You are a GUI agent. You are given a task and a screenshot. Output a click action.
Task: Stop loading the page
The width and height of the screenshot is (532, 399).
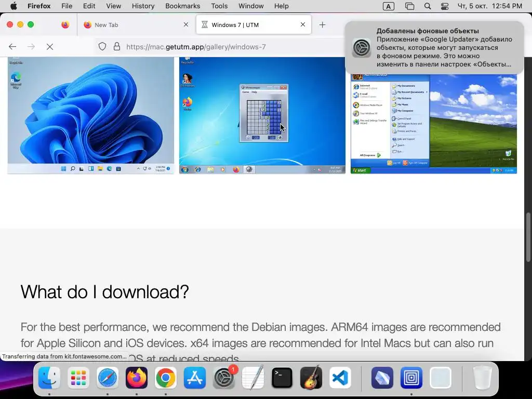50,46
